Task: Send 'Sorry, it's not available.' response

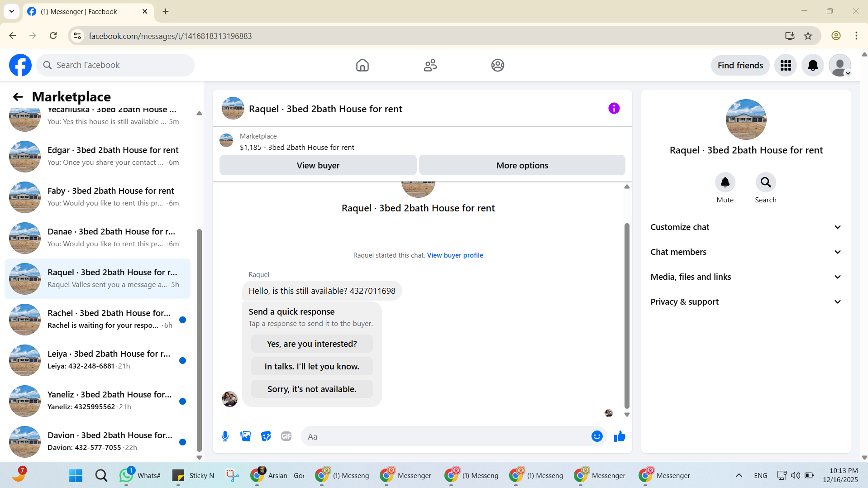Action: point(312,389)
